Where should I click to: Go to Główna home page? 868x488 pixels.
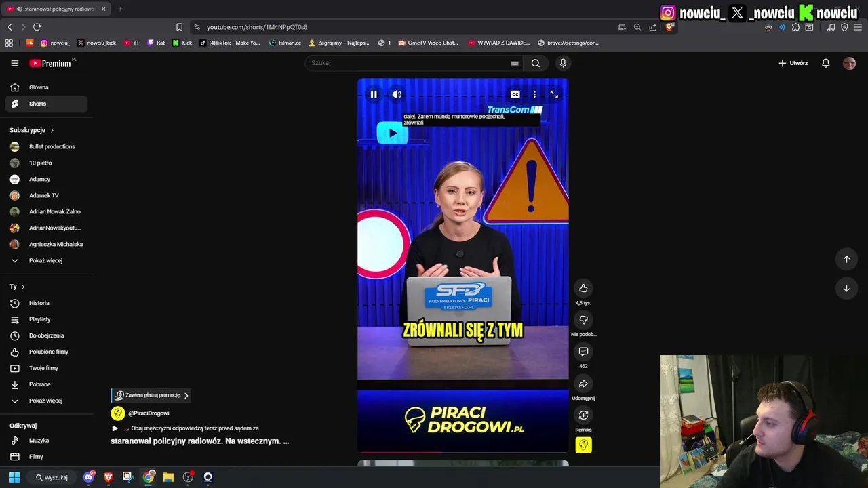[x=46, y=87]
